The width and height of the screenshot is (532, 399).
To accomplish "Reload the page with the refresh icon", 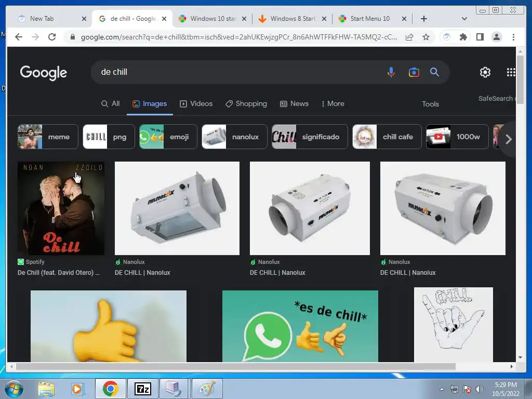I will coord(52,37).
